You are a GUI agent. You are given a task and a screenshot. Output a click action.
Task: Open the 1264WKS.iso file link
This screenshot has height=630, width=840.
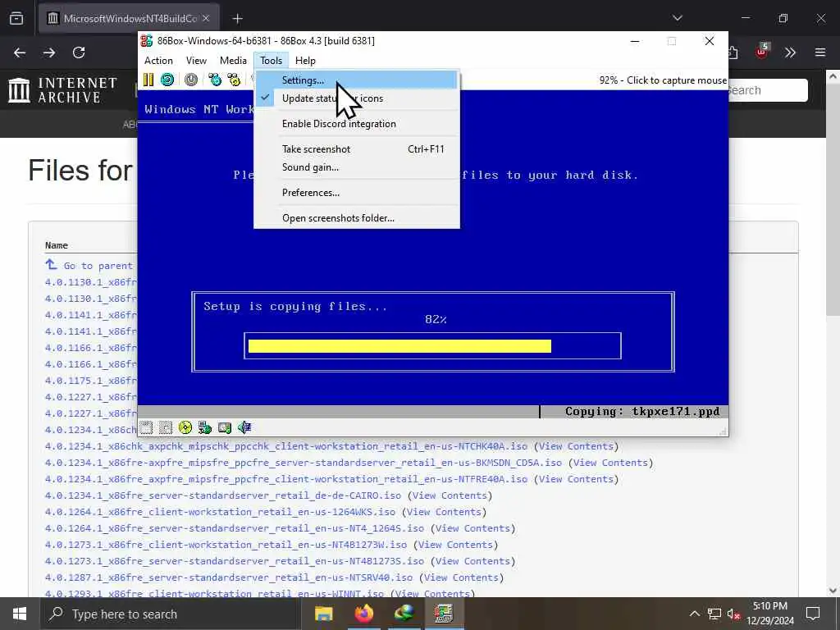[220, 512]
